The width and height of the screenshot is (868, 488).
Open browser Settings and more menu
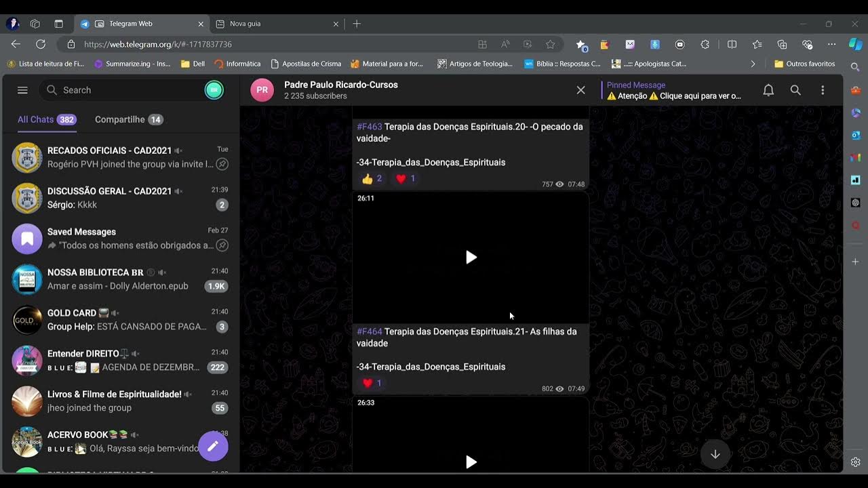(832, 44)
